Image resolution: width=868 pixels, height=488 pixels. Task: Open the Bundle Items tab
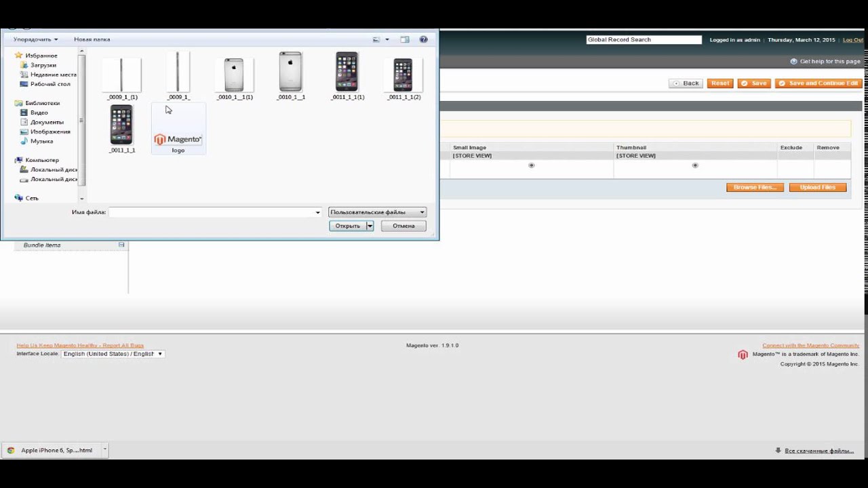(42, 245)
